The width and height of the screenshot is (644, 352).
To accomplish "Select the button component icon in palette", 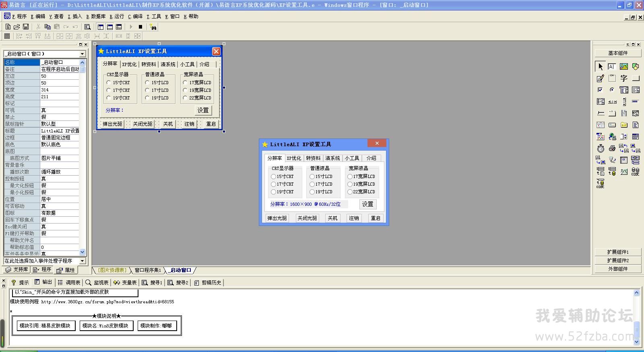I will point(636,78).
